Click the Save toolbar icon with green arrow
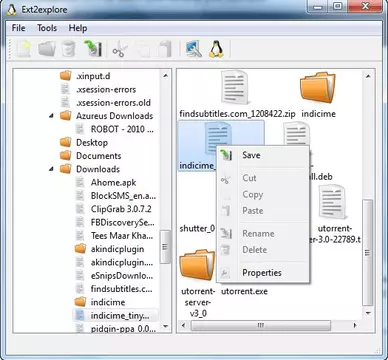 tap(93, 49)
